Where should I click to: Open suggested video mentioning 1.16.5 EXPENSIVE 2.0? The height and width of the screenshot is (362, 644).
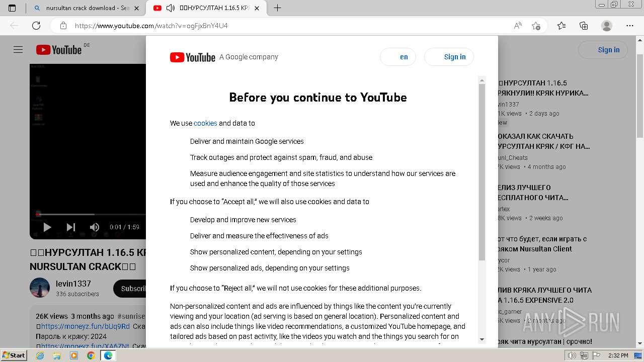tap(545, 295)
